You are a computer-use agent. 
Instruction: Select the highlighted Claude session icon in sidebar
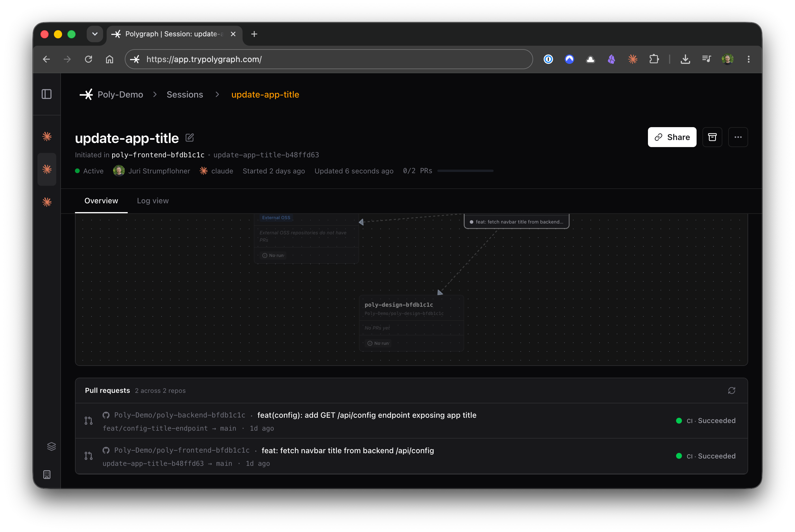(x=47, y=169)
